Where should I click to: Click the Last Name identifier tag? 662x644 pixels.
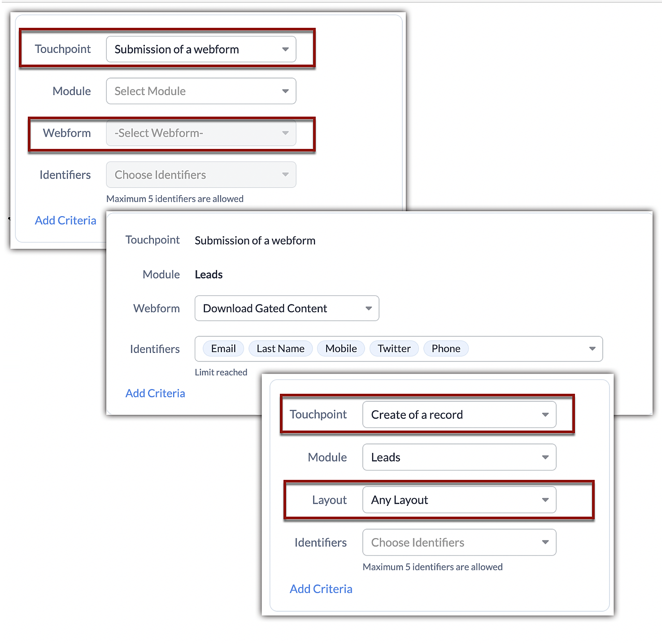pyautogui.click(x=280, y=349)
